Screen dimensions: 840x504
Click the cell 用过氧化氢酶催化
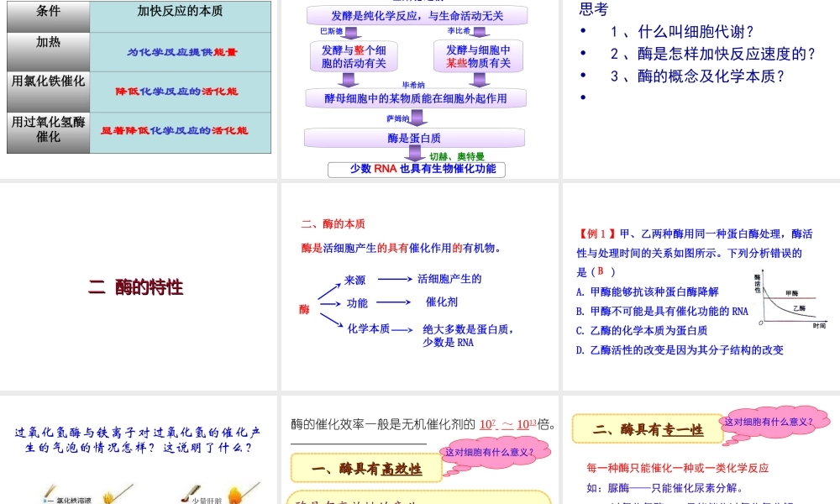48,132
